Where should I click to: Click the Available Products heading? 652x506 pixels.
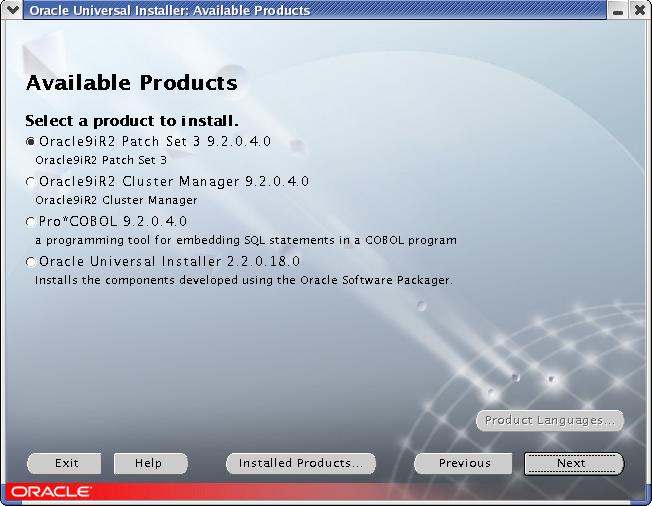click(131, 82)
